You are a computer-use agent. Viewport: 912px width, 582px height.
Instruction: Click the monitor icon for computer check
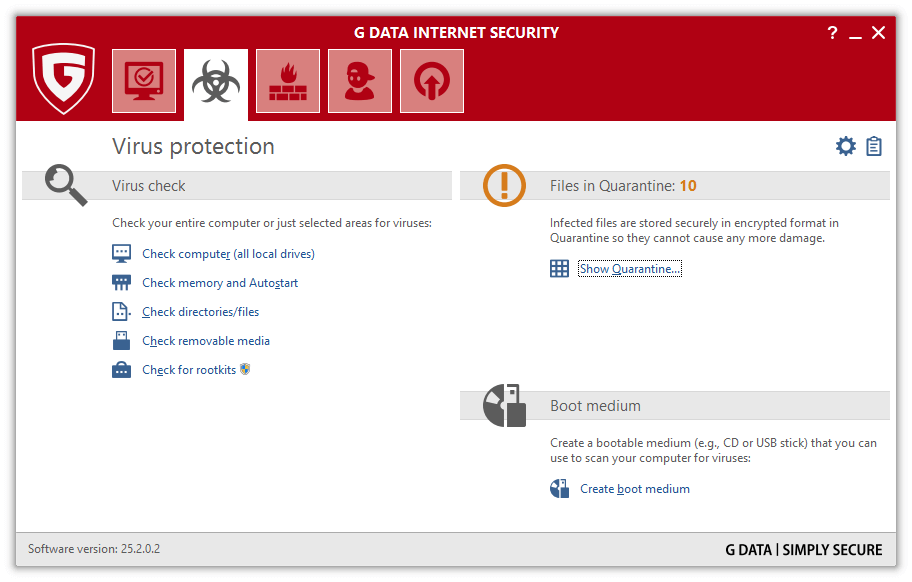click(x=122, y=254)
